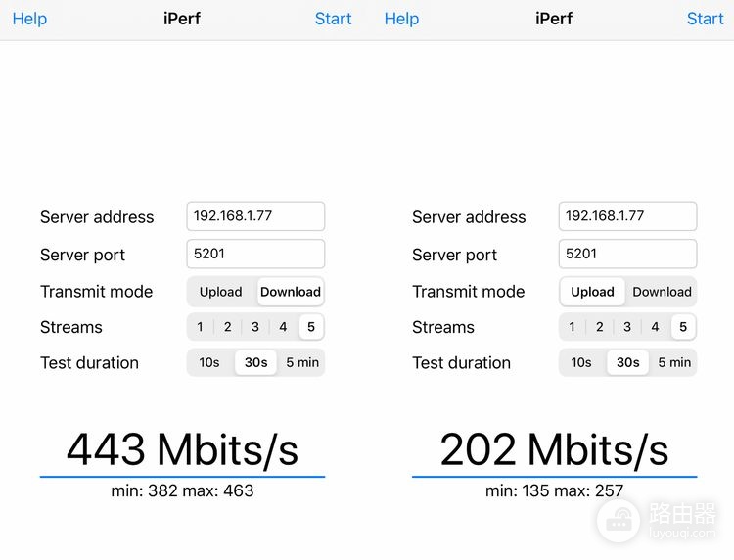
Task: Set test duration to 10s in right screen
Action: point(581,362)
